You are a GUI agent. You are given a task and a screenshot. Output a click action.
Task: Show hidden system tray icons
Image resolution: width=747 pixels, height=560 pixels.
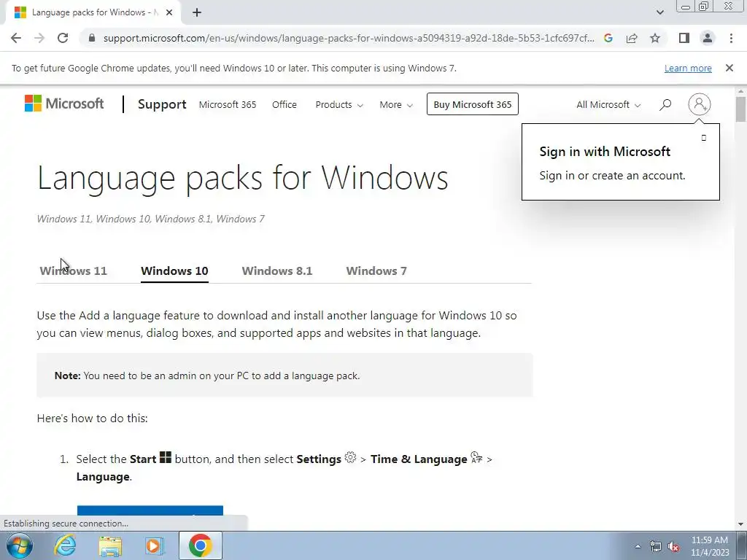638,546
